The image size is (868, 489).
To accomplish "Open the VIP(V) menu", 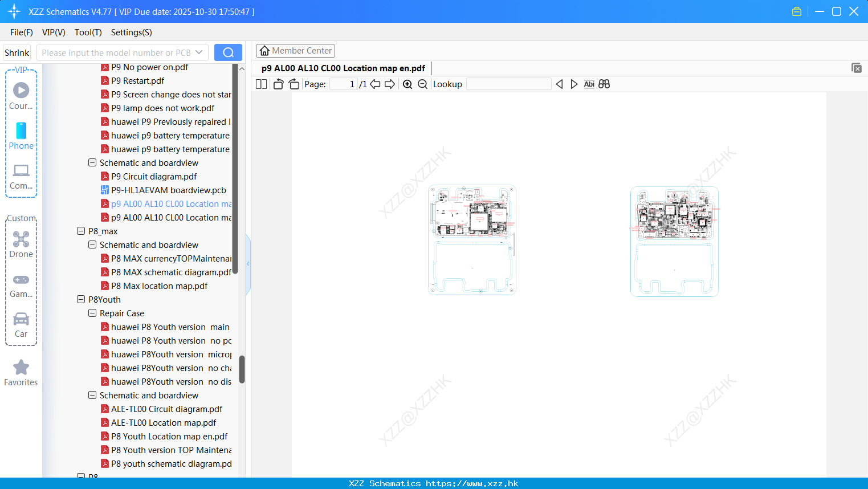I will (x=54, y=32).
